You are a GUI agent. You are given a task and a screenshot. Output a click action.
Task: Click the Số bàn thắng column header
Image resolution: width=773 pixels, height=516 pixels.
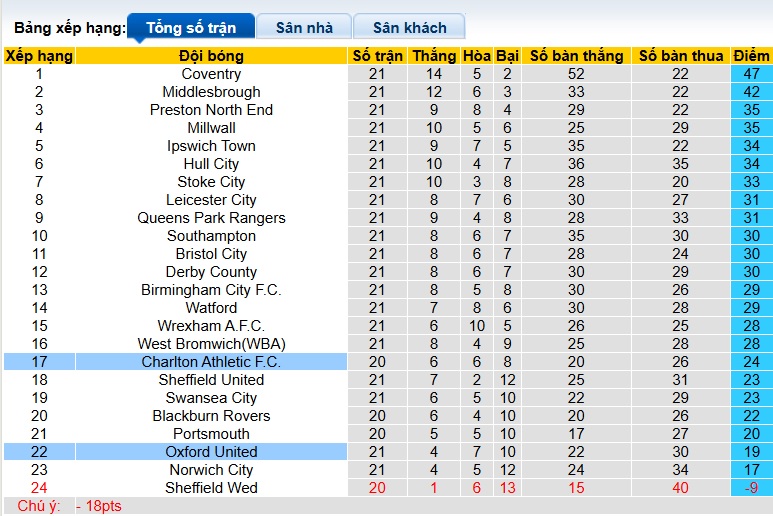point(576,56)
